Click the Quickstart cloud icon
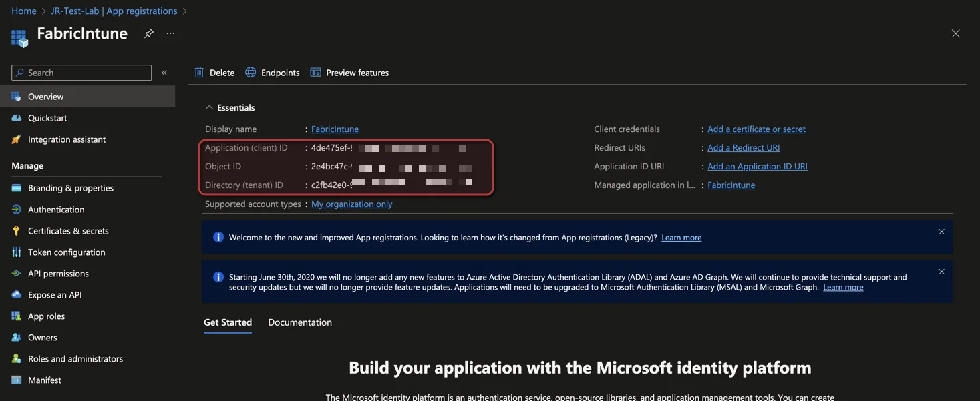Viewport: 980px width, 401px height. 16,118
